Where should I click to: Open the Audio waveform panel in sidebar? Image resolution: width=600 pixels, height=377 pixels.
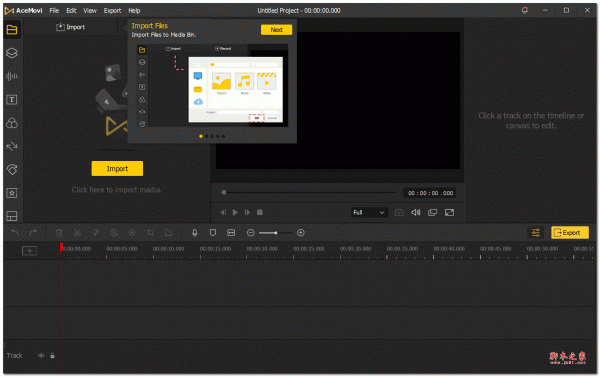[x=12, y=76]
